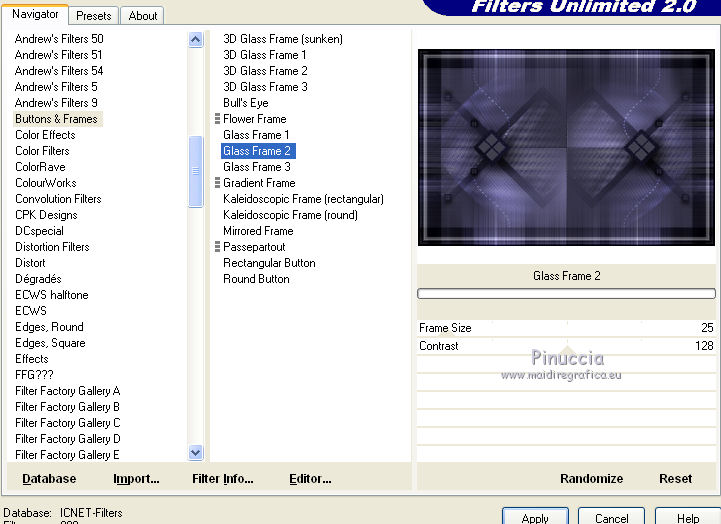This screenshot has width=721, height=524.
Task: Click the icon beside Passepartout
Action: (x=217, y=247)
